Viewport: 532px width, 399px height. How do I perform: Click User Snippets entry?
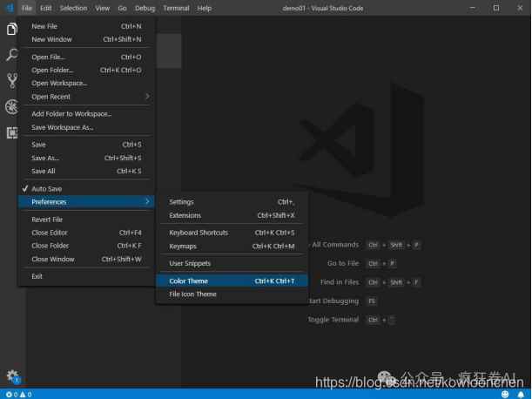190,263
